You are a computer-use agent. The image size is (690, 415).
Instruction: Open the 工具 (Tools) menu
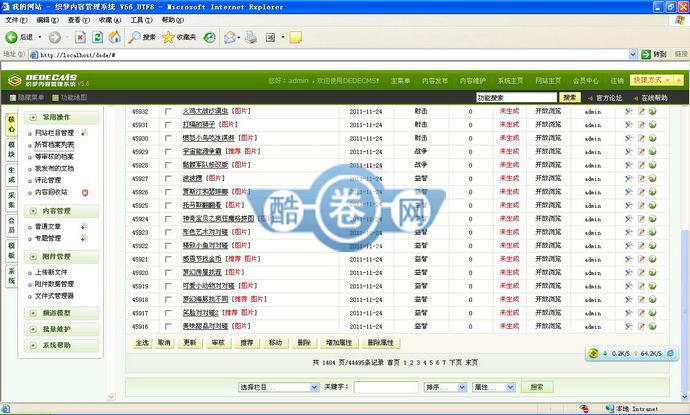(141, 20)
